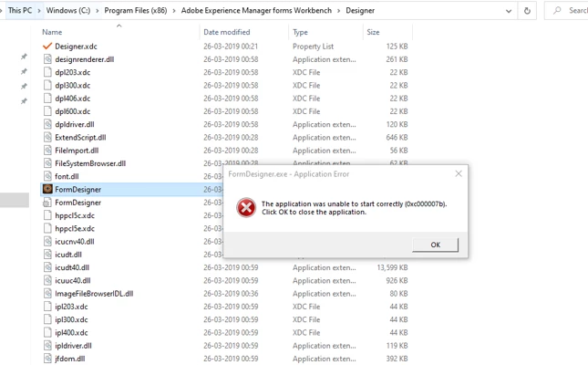Click the FileSystemBrowser.dll file icon

[x=47, y=163]
